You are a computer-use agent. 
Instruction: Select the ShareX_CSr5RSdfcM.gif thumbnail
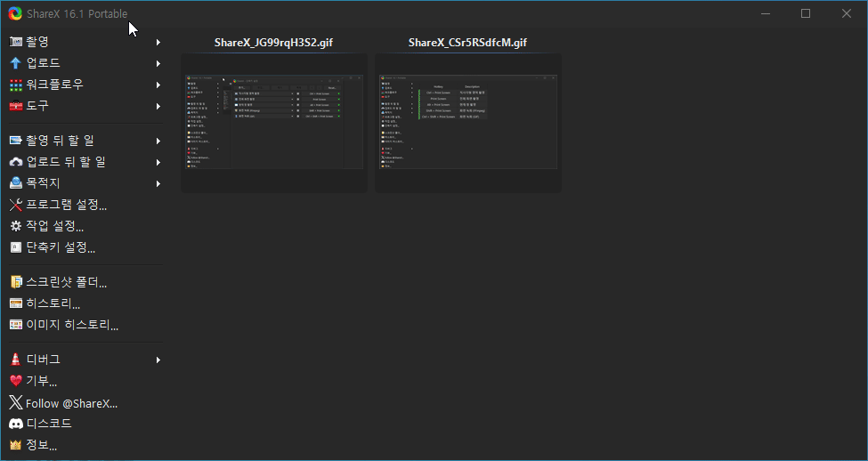pos(467,123)
